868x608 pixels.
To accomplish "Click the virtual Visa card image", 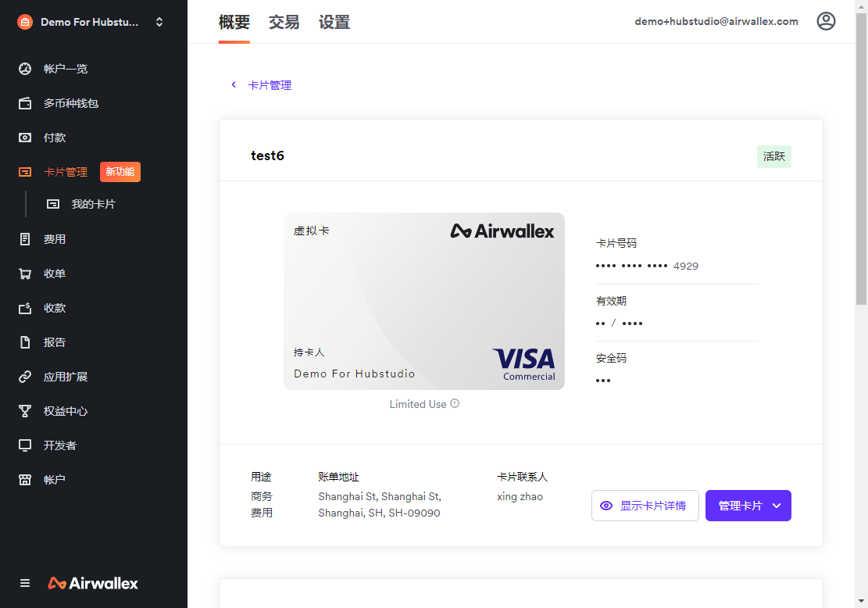I will click(424, 301).
